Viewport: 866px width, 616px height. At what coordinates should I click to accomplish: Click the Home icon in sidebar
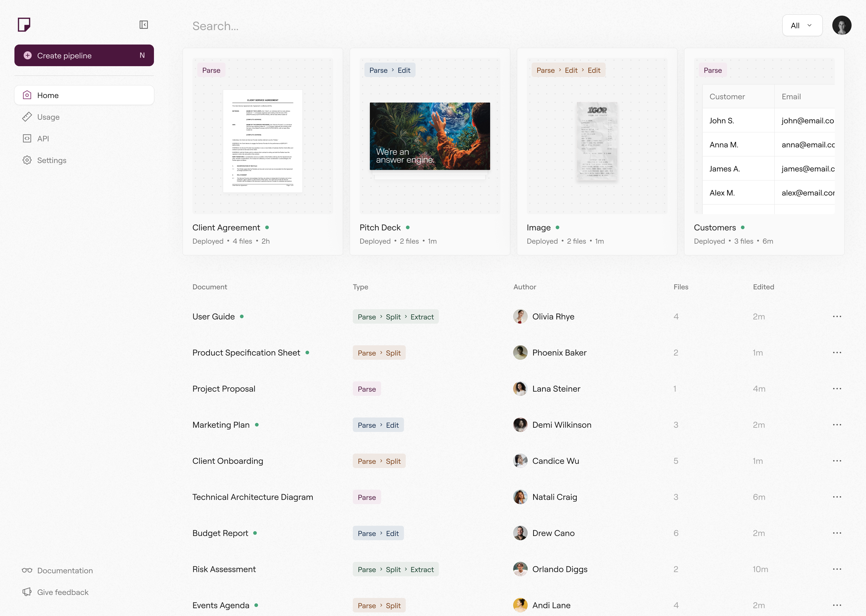27,95
